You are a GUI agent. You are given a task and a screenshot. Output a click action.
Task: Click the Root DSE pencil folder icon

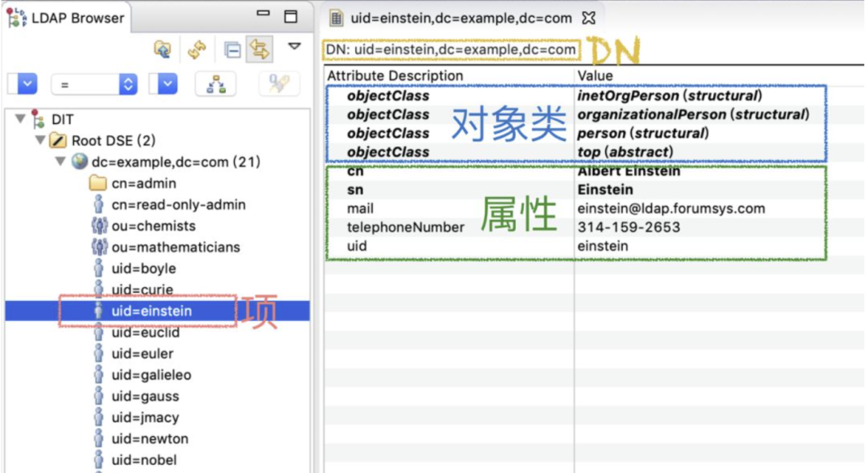click(58, 140)
